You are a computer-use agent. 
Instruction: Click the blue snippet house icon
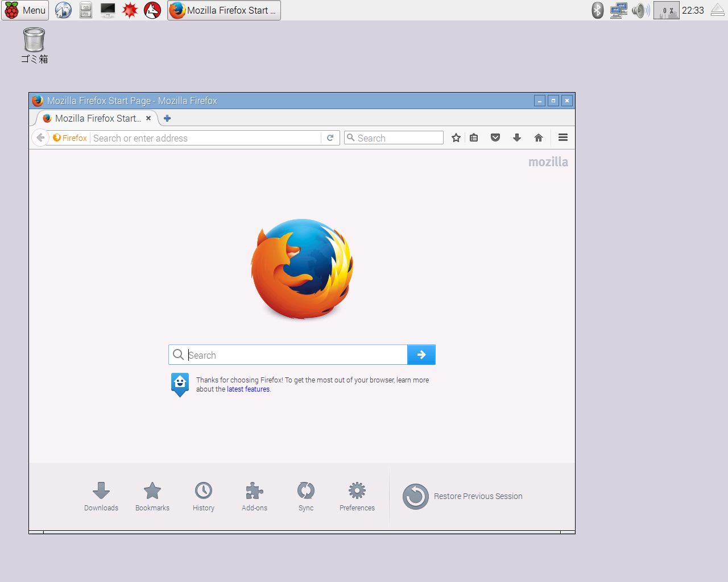pyautogui.click(x=180, y=384)
